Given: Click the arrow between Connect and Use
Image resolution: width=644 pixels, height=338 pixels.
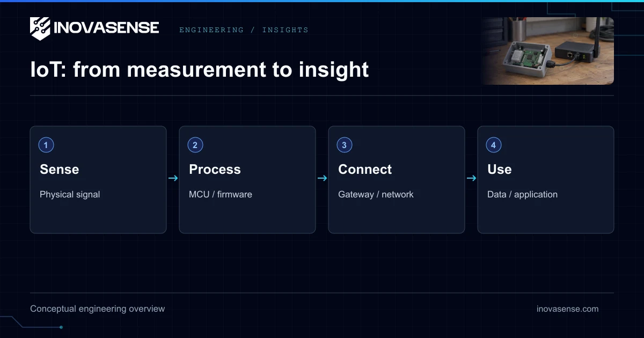Looking at the screenshot, I should click(471, 179).
